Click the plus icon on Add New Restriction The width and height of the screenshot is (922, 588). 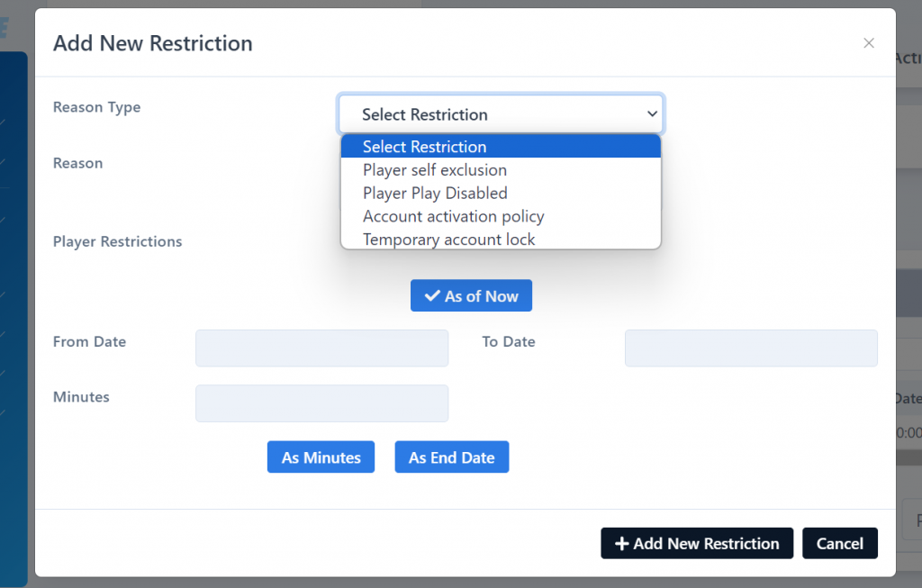click(x=621, y=544)
